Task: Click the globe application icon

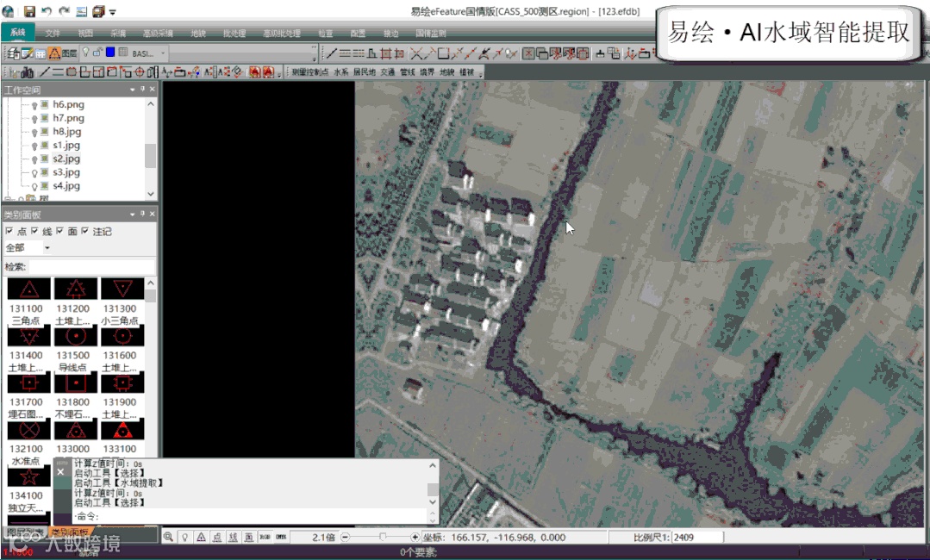Action: (x=8, y=11)
